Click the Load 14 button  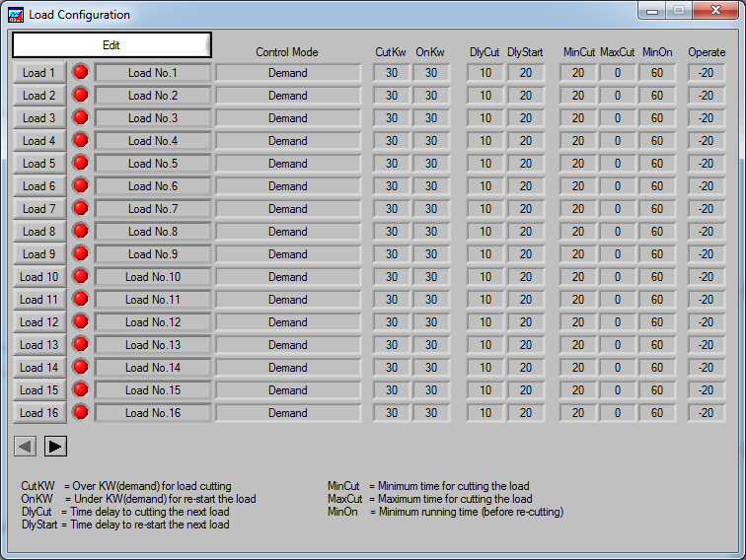(39, 368)
